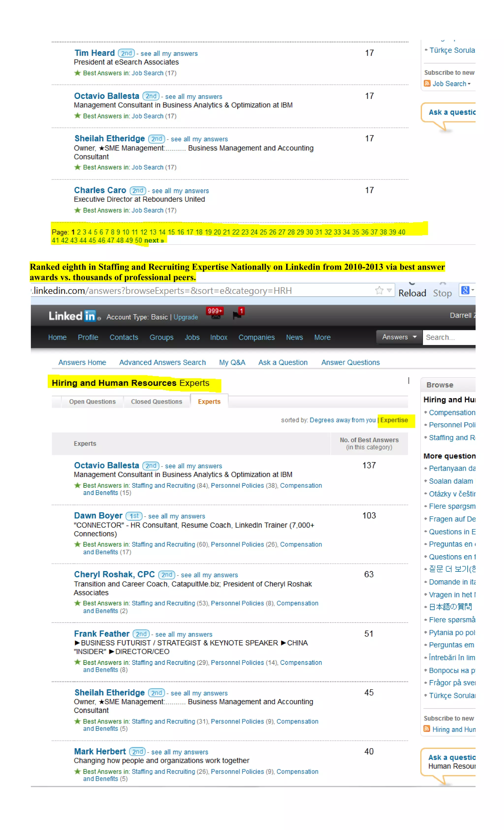Click Türkçe Sorular link near Hiring feed
Viewport: 504px width, 830px height.
coord(452,695)
